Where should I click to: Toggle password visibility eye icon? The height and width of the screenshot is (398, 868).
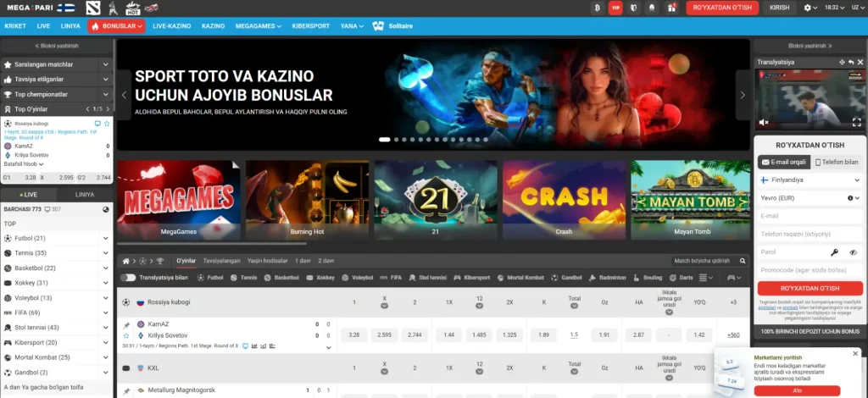(853, 252)
